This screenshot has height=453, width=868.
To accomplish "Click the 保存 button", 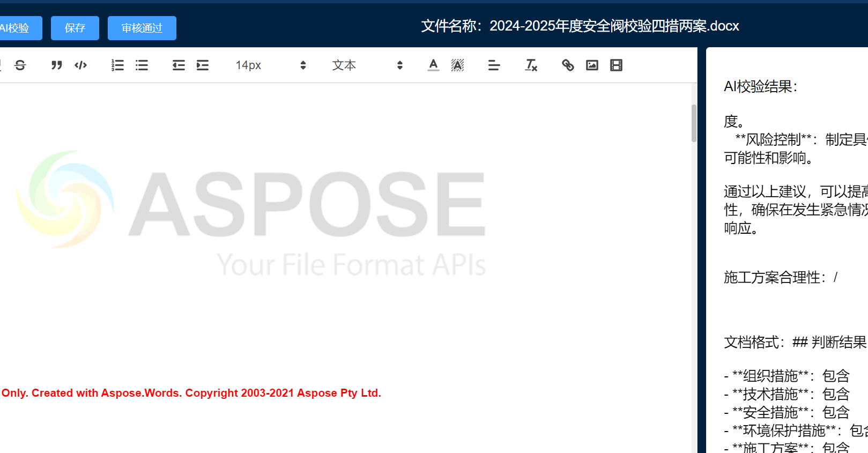I will point(75,28).
